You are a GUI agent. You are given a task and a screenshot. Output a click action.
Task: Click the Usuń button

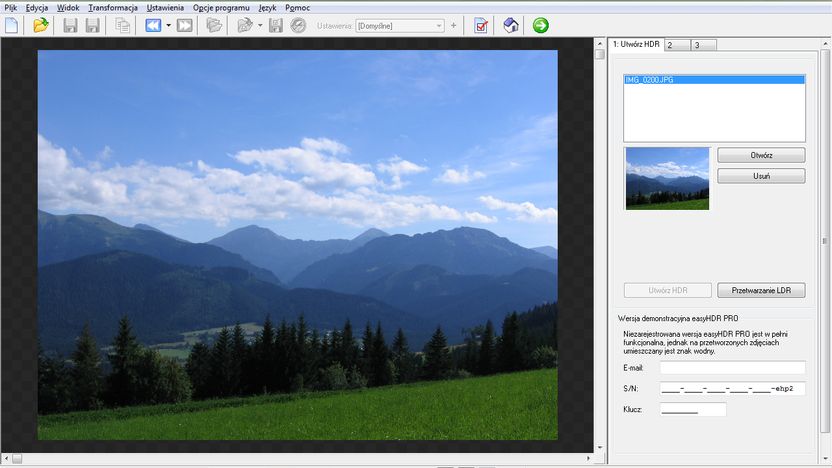[x=761, y=176]
